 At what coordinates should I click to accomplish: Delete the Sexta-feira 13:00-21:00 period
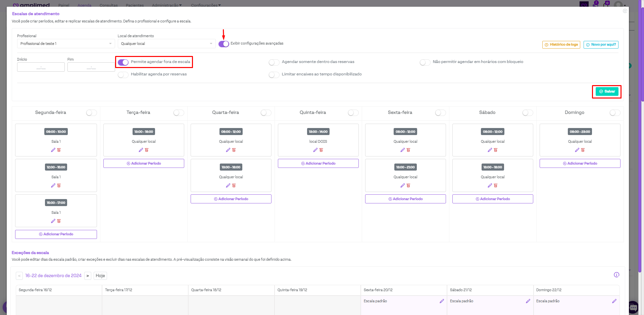click(x=408, y=186)
